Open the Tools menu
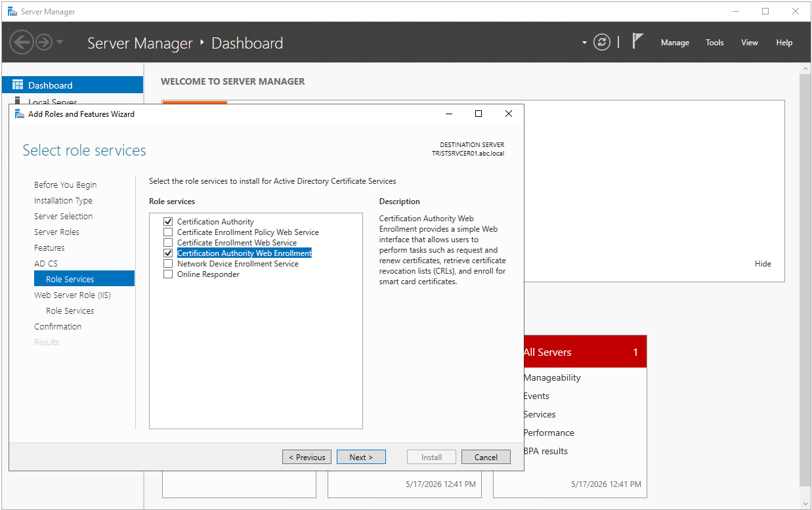 tap(715, 43)
